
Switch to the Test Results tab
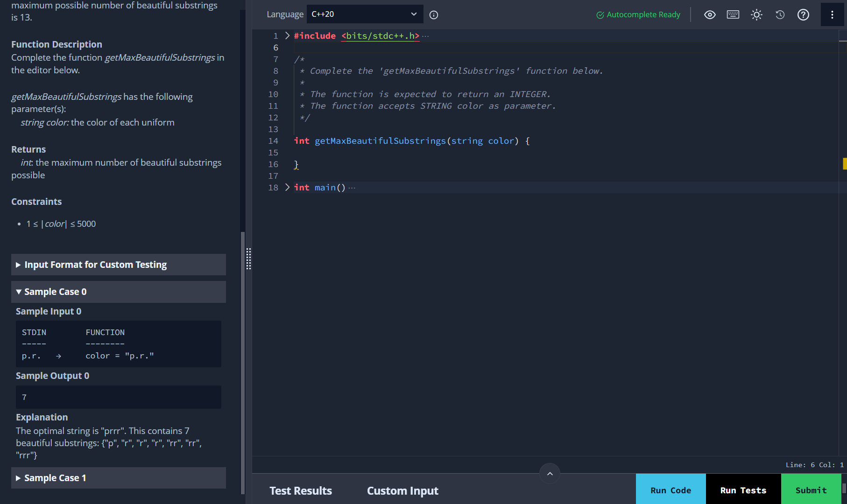tap(301, 490)
